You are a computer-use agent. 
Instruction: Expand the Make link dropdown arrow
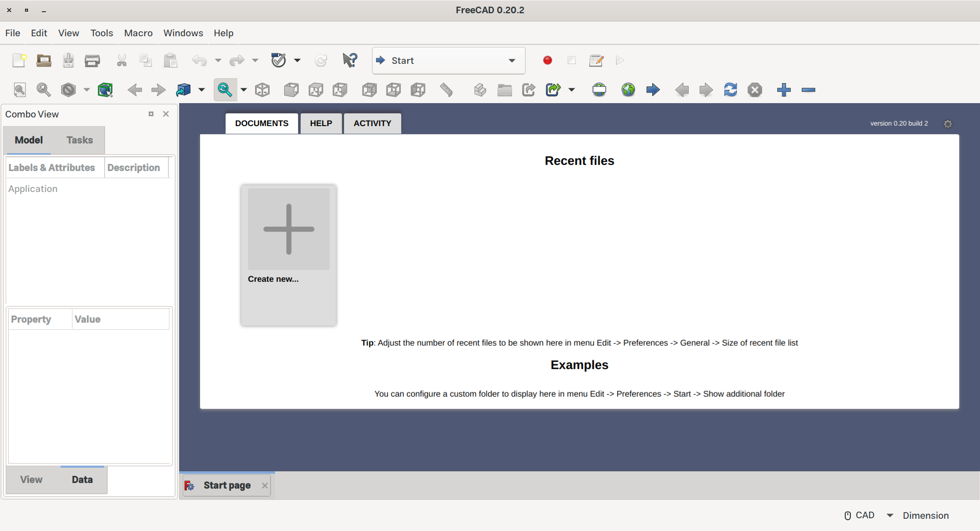click(x=571, y=90)
